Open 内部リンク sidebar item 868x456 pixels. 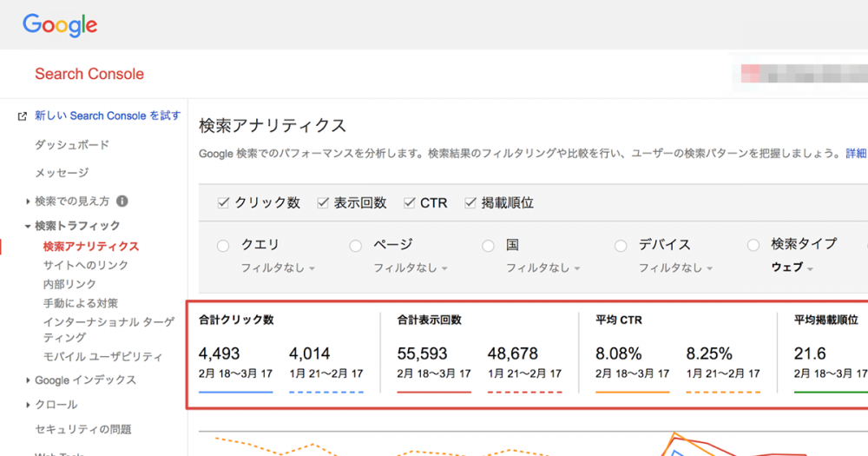[69, 284]
